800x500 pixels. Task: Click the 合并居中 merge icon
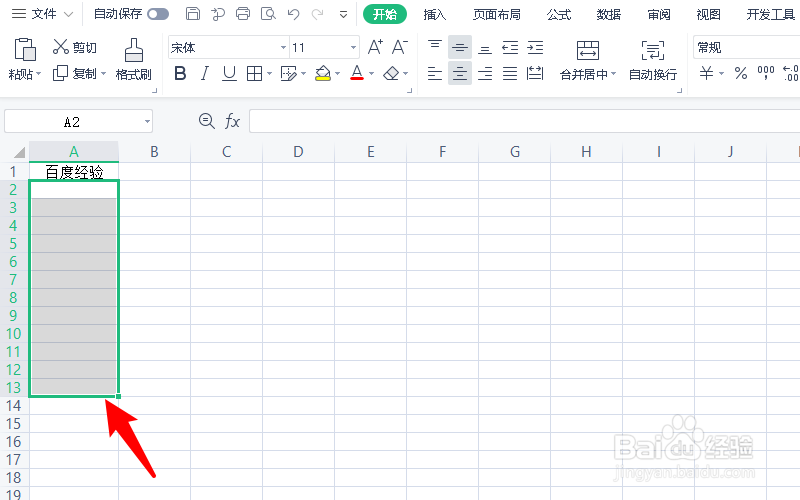click(587, 51)
